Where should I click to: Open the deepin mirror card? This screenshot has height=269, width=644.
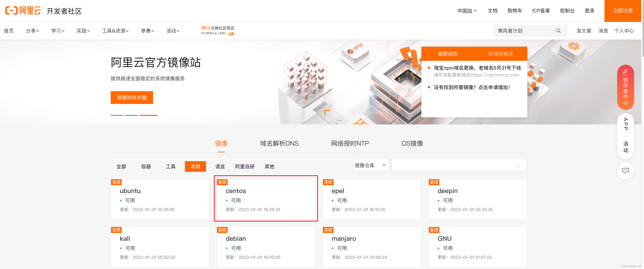pyautogui.click(x=478, y=199)
